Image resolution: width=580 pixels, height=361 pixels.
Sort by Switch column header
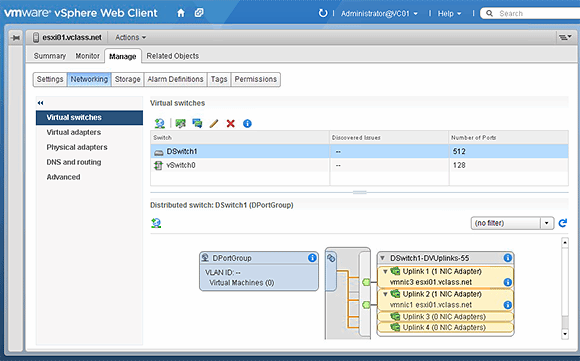point(240,138)
